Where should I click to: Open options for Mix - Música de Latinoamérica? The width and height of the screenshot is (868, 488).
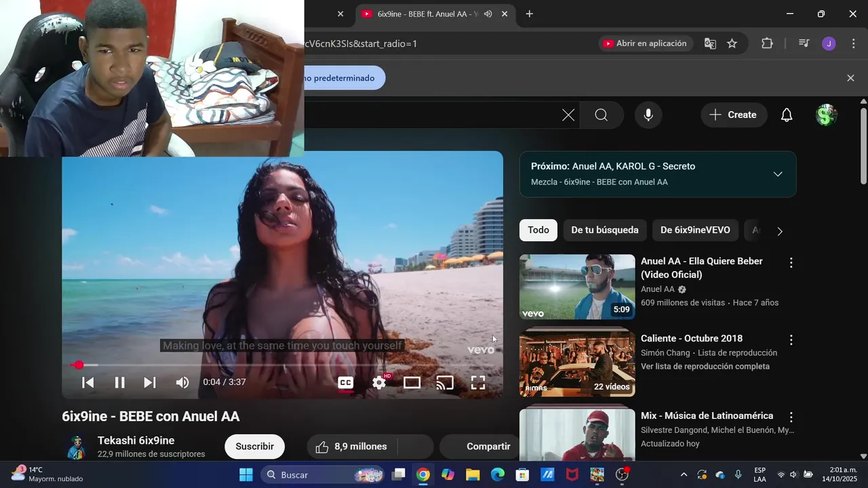tap(791, 418)
